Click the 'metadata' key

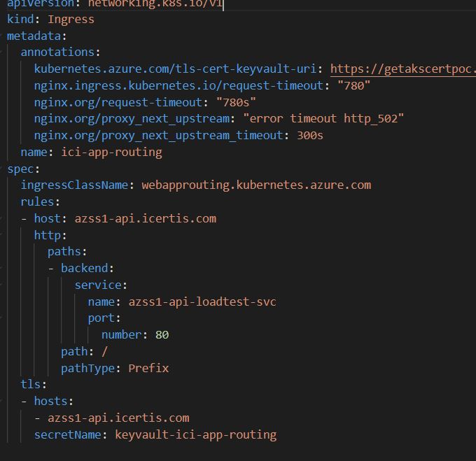click(x=34, y=36)
